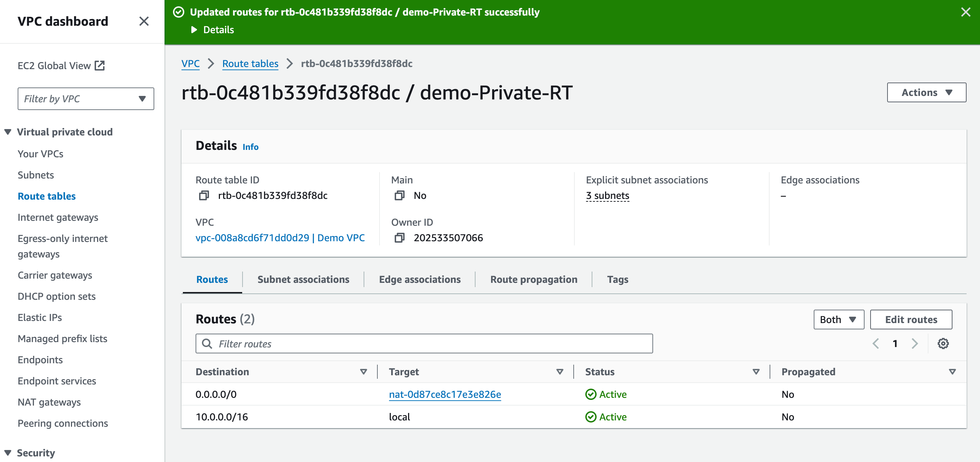This screenshot has height=462, width=980.
Task: Open routes table preferences gear
Action: 943,344
